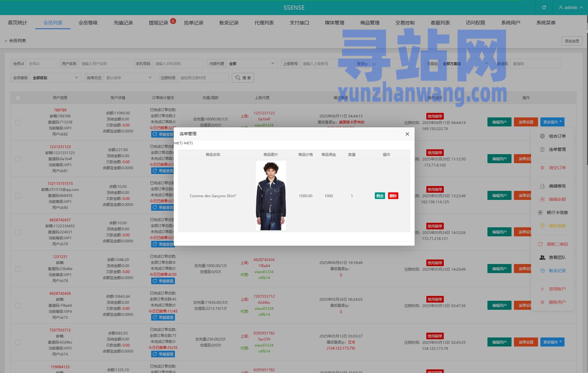Click 单量重置 for user 1231231
This screenshot has height=373, width=588.
[x=163, y=281]
